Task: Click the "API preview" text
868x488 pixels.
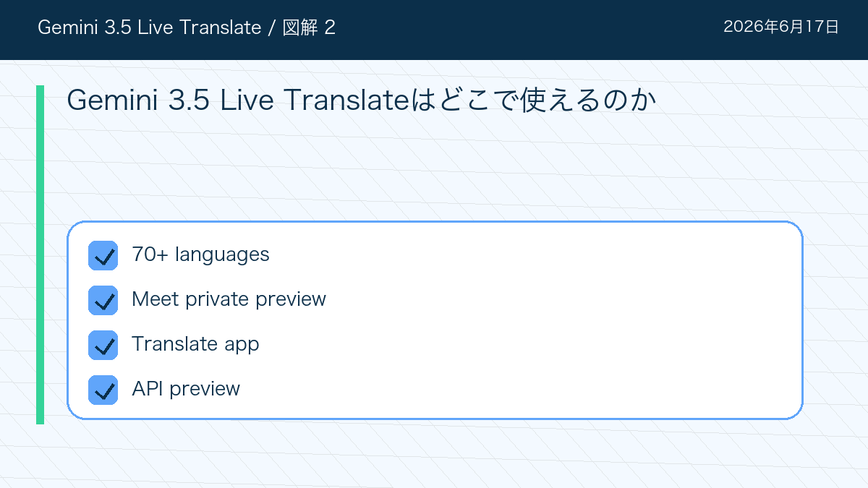Action: tap(186, 389)
